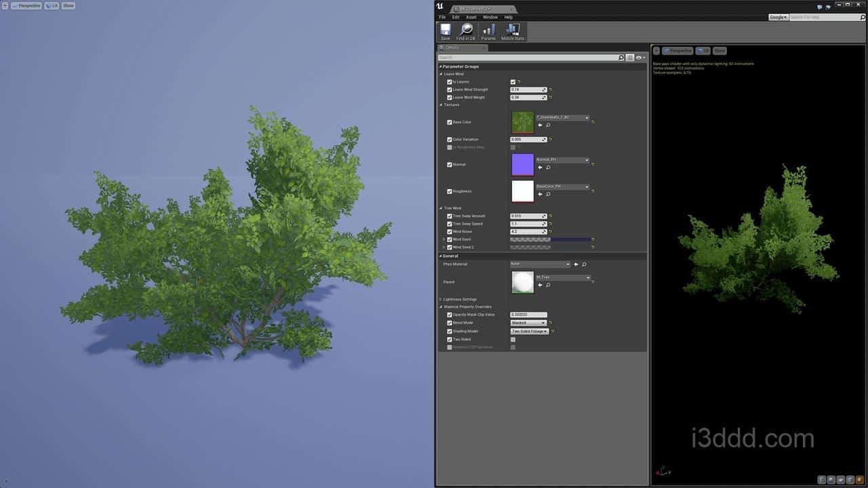Click the Show button in the left viewport

tap(68, 5)
